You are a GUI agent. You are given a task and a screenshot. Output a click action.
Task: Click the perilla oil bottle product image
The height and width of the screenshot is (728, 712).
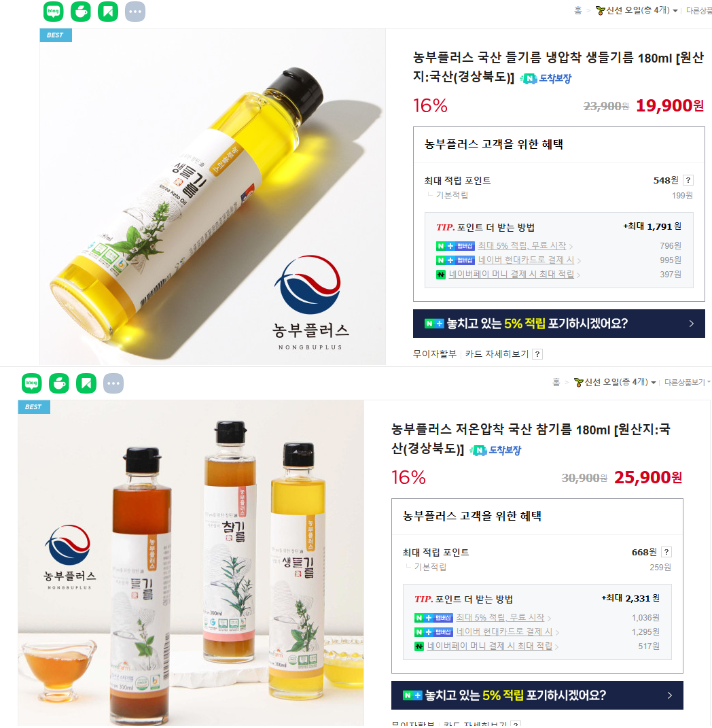pos(213,196)
